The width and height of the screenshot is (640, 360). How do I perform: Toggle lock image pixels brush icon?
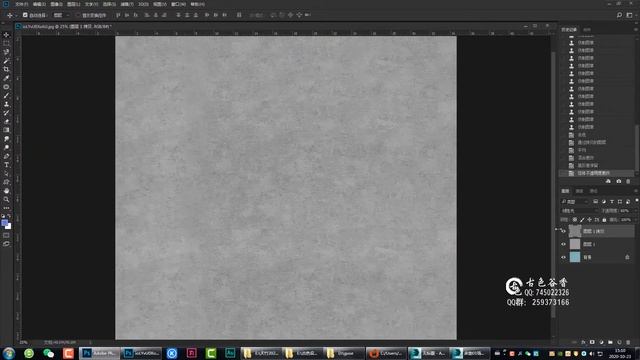582,220
